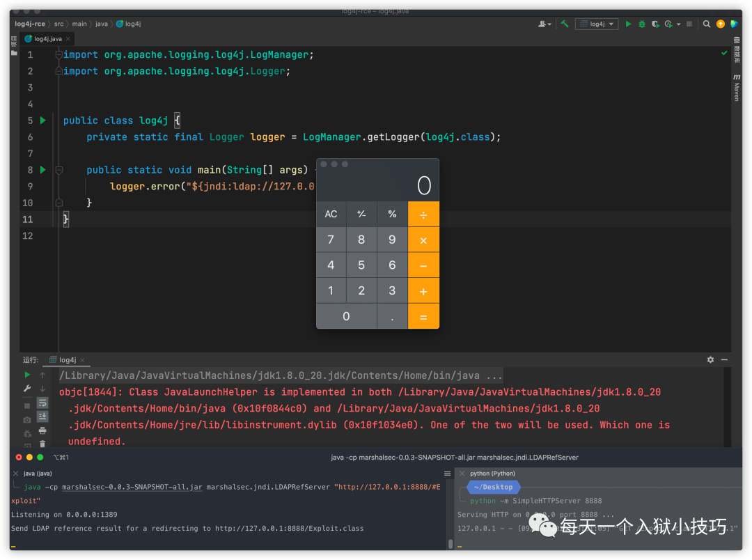Click the log4j class breadcrumb
Viewport: 752px width, 560px height.
click(129, 24)
